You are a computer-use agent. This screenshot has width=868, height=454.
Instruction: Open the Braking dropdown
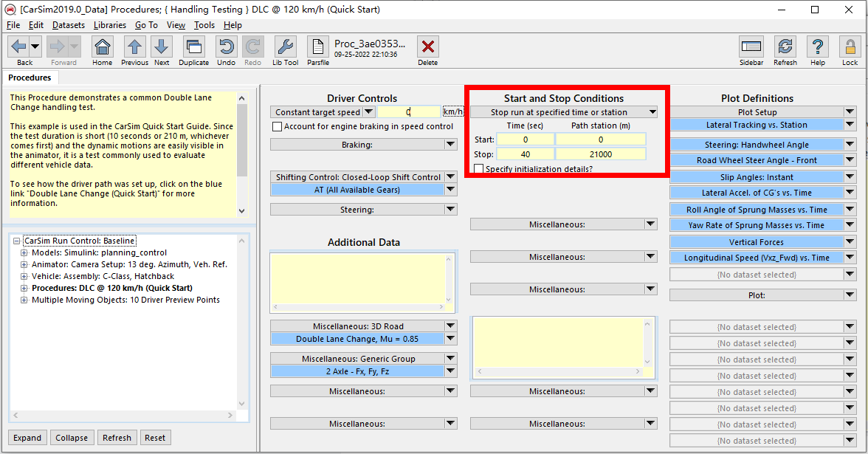click(450, 145)
